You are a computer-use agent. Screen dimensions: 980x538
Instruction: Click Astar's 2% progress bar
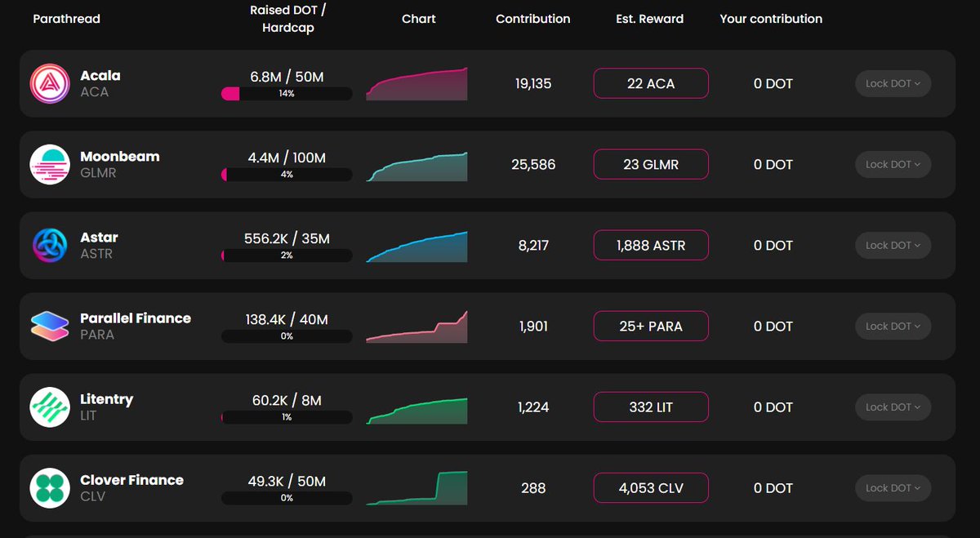pyautogui.click(x=287, y=256)
